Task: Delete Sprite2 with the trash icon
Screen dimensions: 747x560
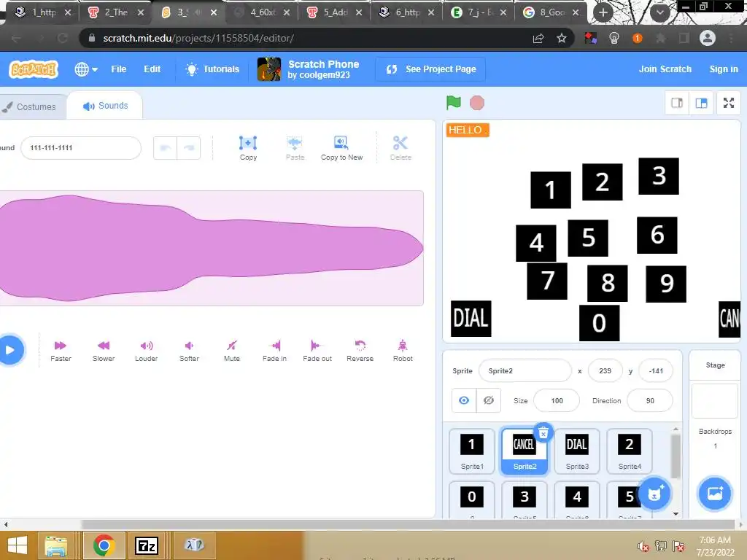Action: (x=543, y=432)
